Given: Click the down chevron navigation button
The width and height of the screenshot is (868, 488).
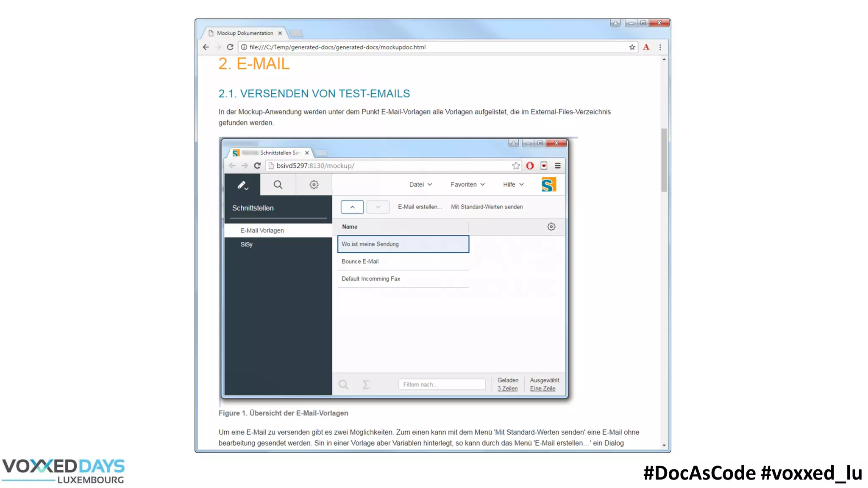Looking at the screenshot, I should [x=378, y=207].
